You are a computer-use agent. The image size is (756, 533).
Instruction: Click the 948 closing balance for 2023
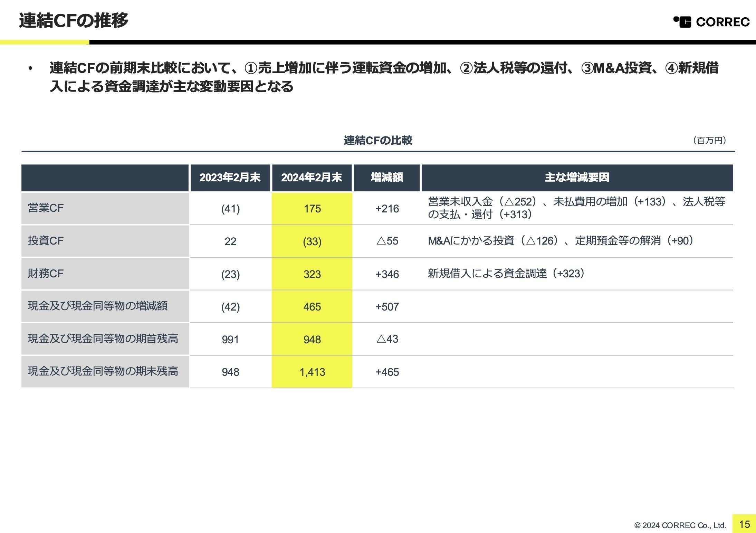pos(230,372)
